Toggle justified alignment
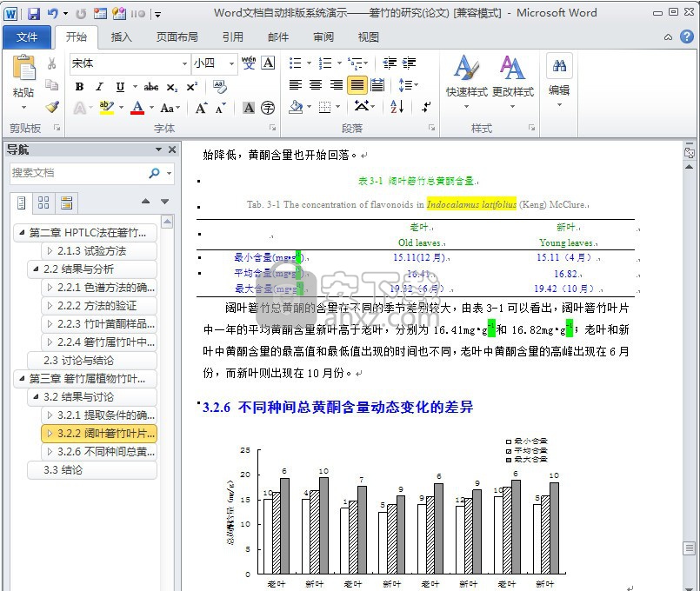The image size is (700, 591). click(x=357, y=85)
